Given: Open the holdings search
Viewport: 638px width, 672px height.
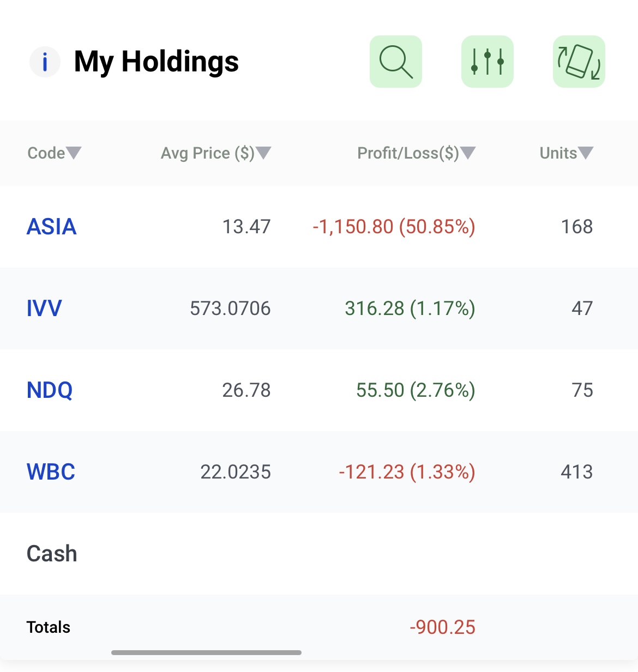Looking at the screenshot, I should click(x=396, y=62).
